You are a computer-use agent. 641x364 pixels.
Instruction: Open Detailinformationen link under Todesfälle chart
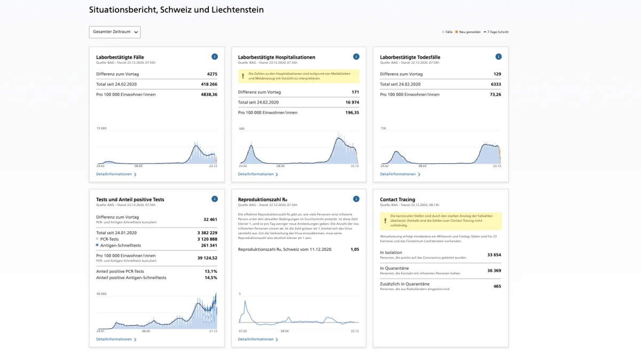400,174
